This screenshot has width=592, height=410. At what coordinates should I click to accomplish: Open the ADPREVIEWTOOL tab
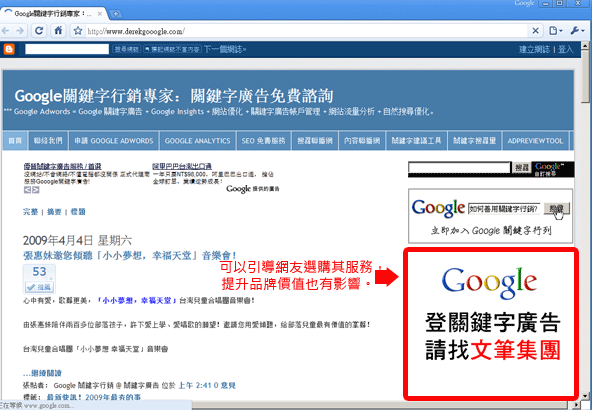(535, 141)
